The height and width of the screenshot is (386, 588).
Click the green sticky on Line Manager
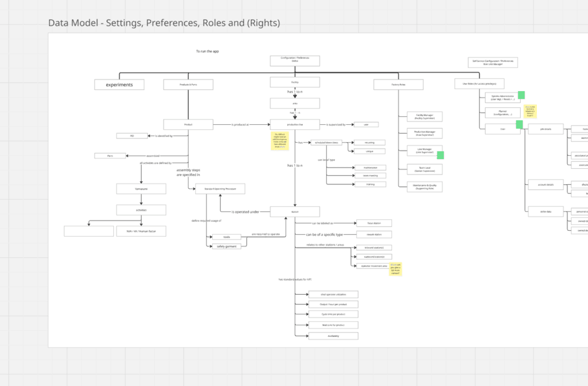[441, 155]
